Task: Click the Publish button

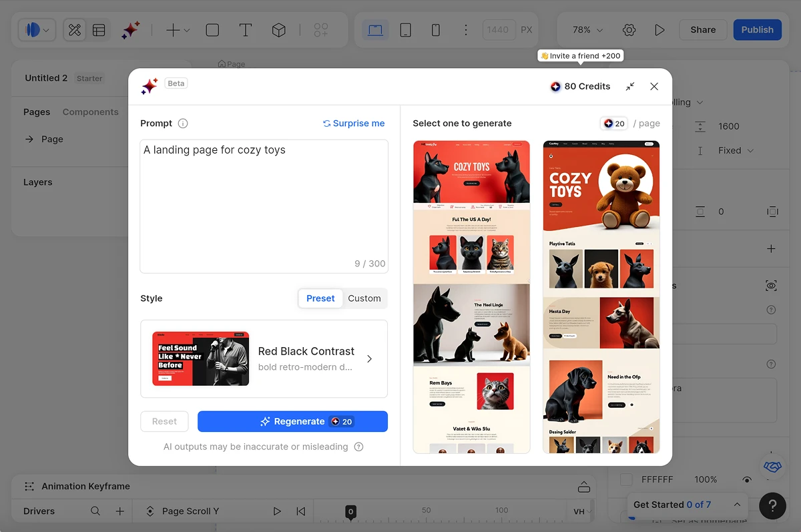Action: click(757, 30)
